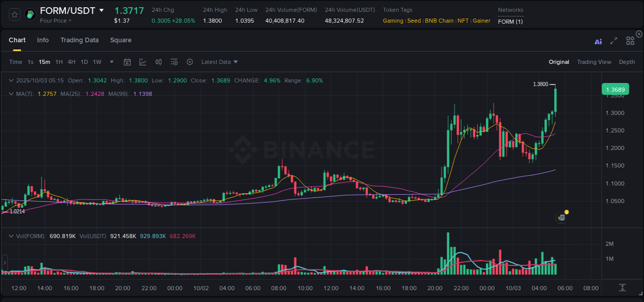This screenshot has width=644, height=302.
Task: Click the Gaming token tag link
Action: 392,21
